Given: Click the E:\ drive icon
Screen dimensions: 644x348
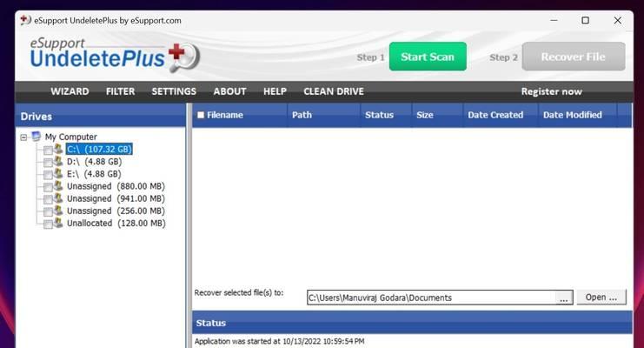Looking at the screenshot, I should 59,173.
